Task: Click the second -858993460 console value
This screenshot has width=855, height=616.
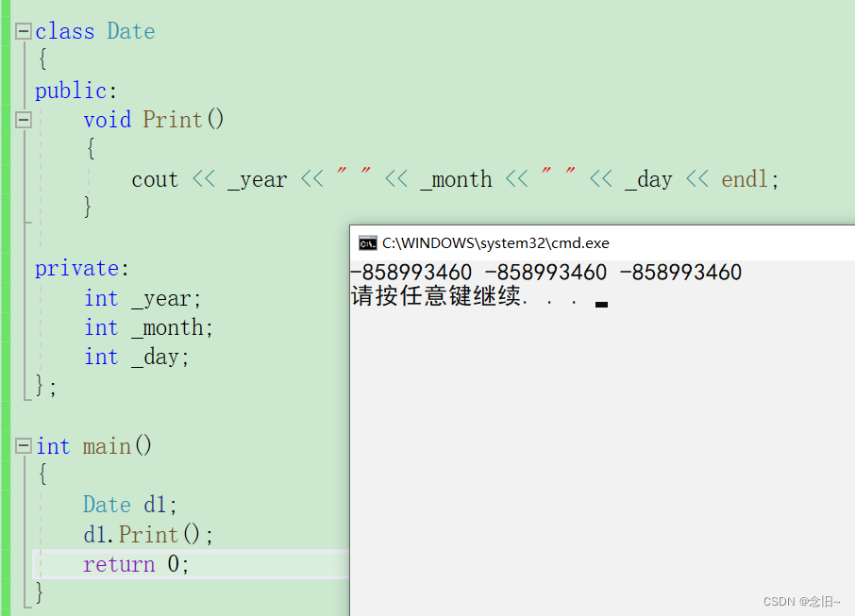Action: [545, 272]
